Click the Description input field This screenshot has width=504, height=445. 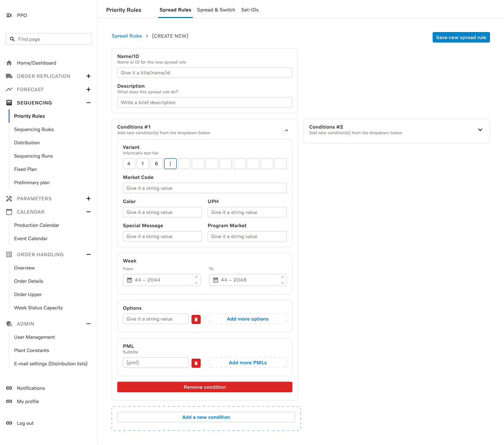pos(205,103)
